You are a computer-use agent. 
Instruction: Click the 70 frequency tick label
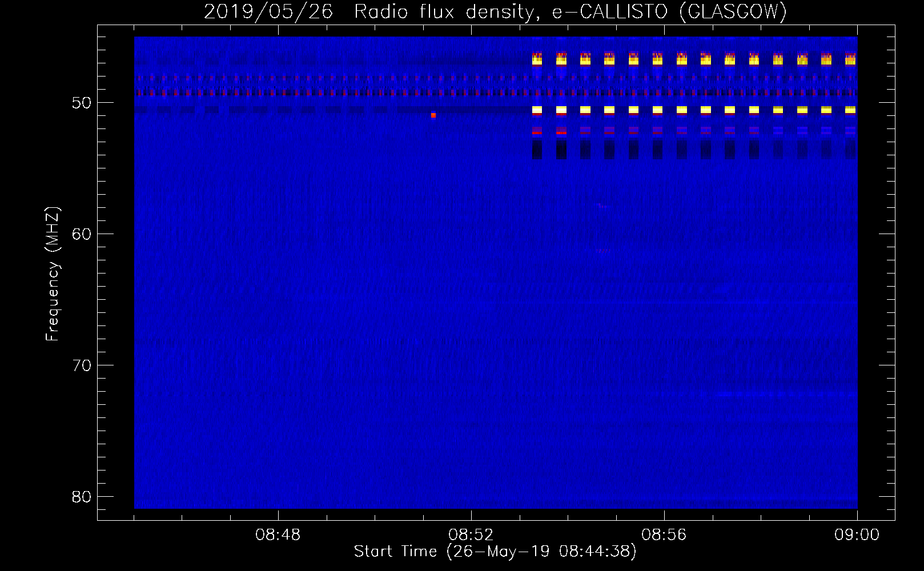82,365
